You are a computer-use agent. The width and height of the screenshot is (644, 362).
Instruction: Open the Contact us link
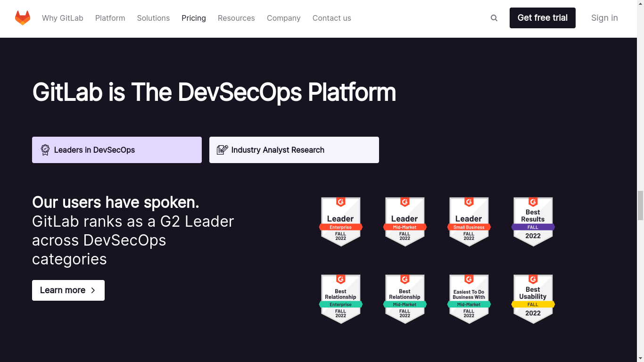tap(332, 18)
